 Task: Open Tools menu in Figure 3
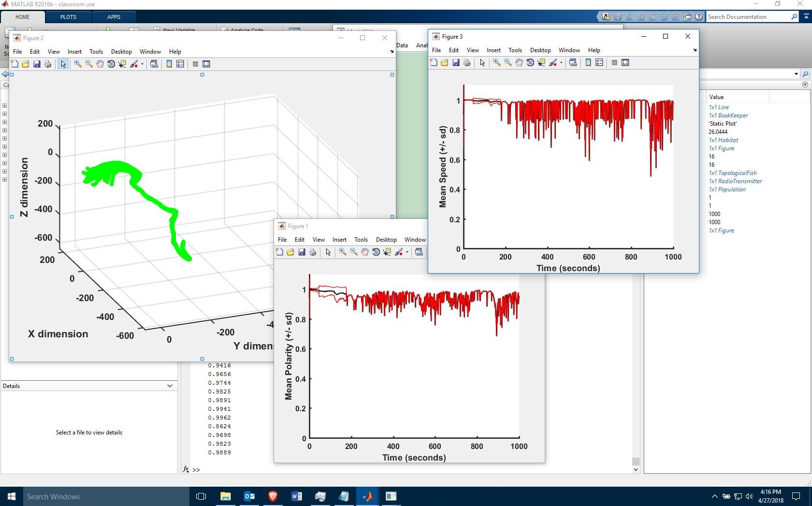click(x=515, y=50)
